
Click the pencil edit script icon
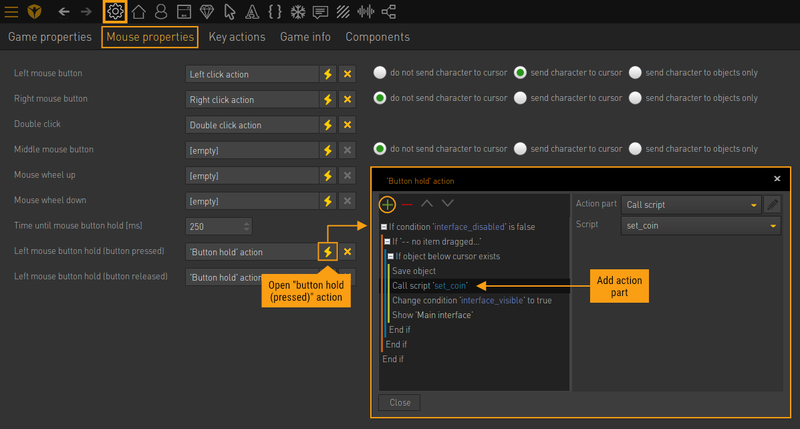tap(772, 205)
